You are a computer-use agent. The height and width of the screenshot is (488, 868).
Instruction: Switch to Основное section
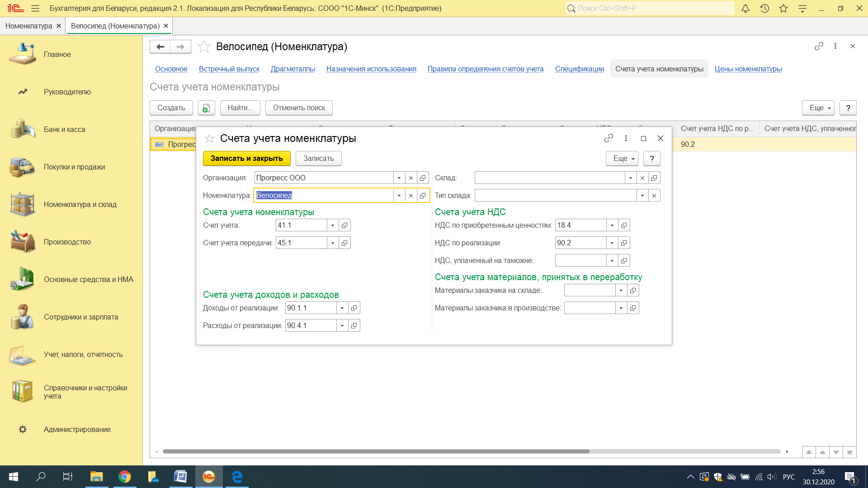pyautogui.click(x=171, y=69)
